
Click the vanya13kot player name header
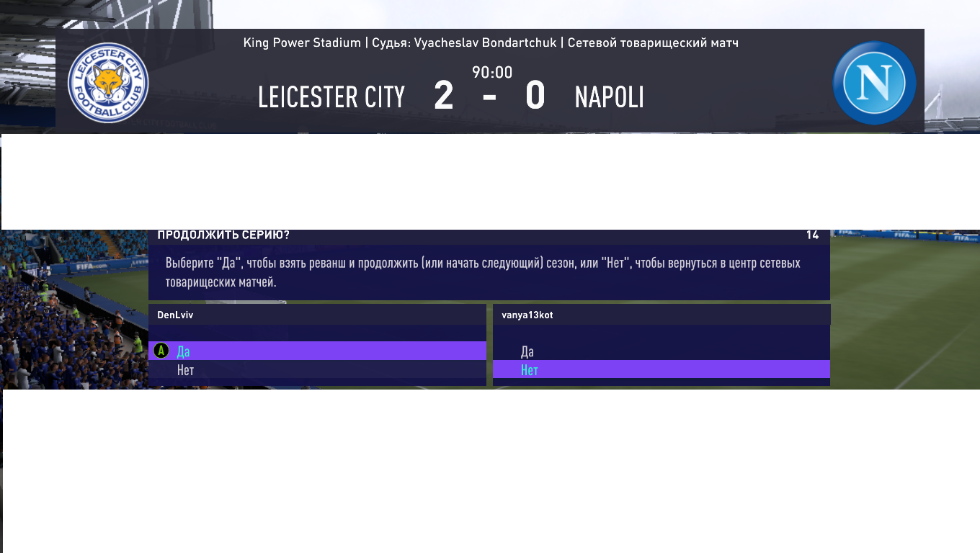[x=527, y=315]
